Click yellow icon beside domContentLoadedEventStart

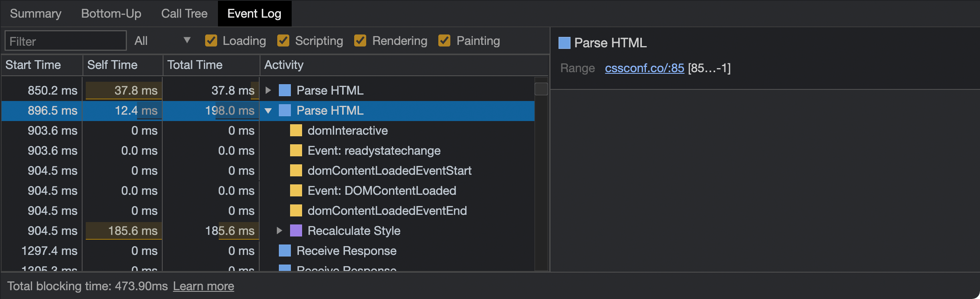tap(296, 171)
